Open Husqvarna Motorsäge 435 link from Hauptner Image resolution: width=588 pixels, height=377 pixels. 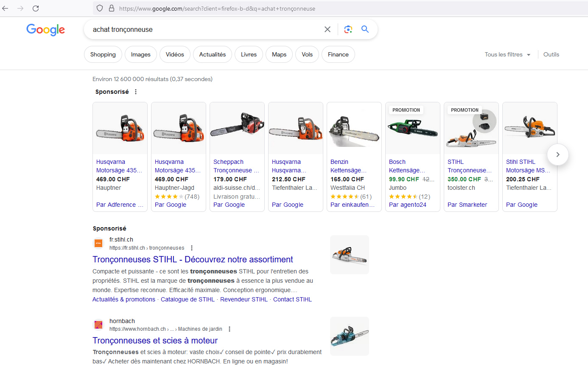click(119, 166)
